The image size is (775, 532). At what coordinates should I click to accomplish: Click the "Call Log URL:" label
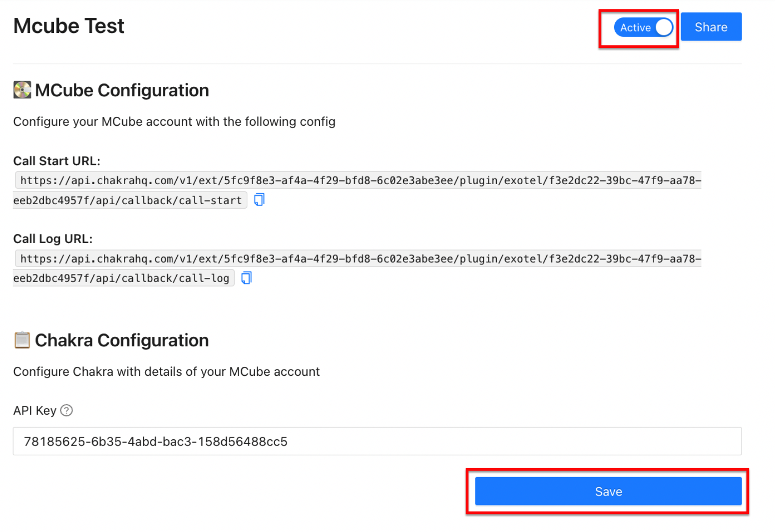[x=53, y=239]
